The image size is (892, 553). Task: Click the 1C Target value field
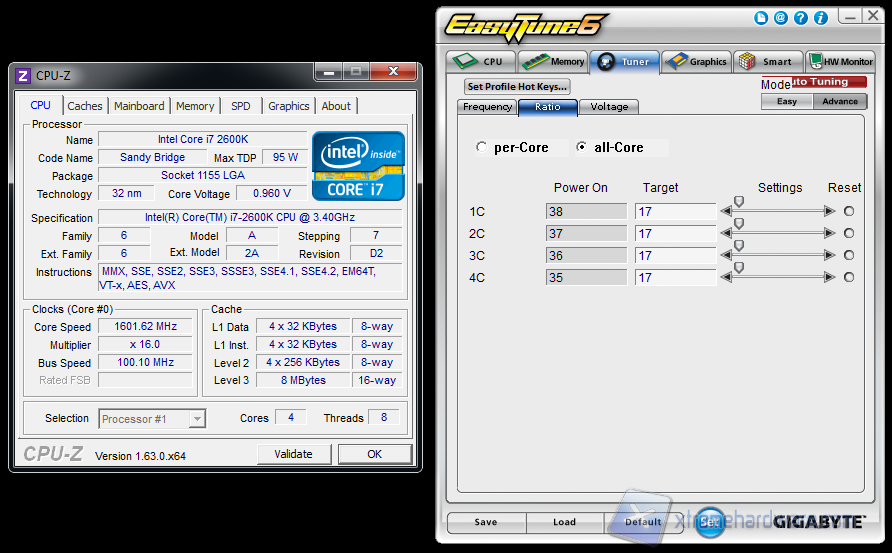(x=675, y=211)
